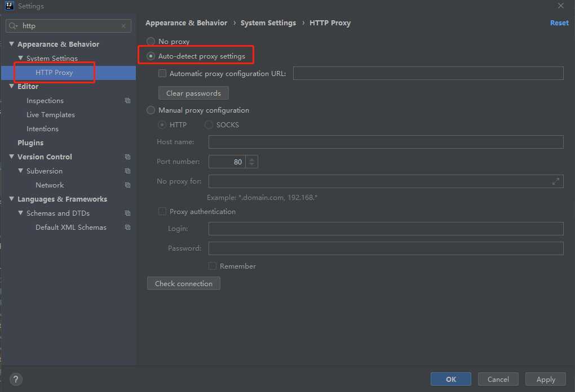Click the help question mark icon
This screenshot has height=392, width=575.
16,379
